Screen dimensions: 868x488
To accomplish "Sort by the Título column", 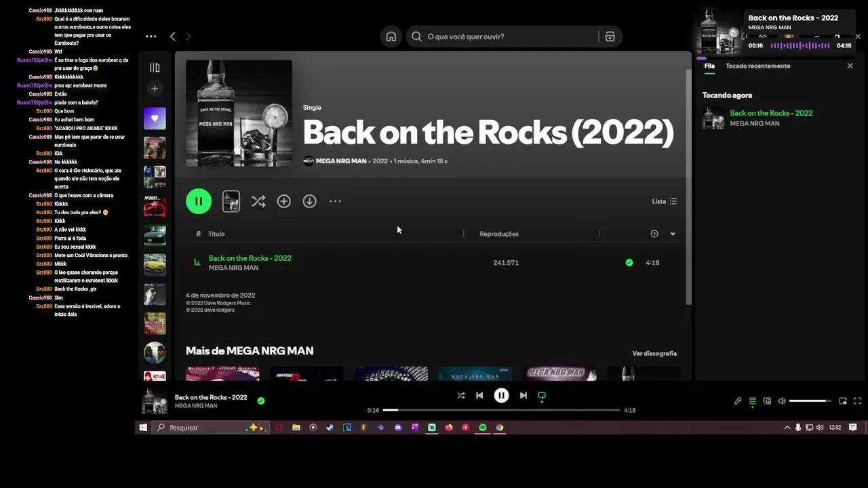I will tap(216, 234).
